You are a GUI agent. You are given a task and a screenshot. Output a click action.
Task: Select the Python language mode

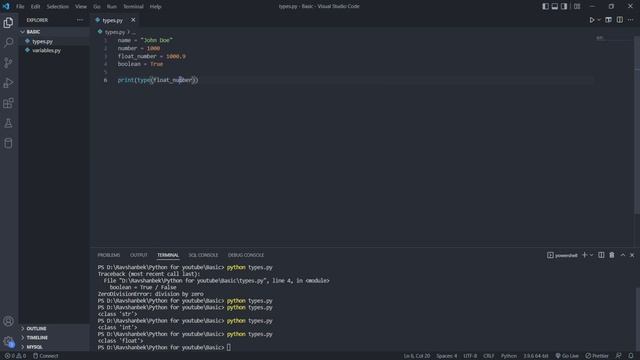click(509, 356)
